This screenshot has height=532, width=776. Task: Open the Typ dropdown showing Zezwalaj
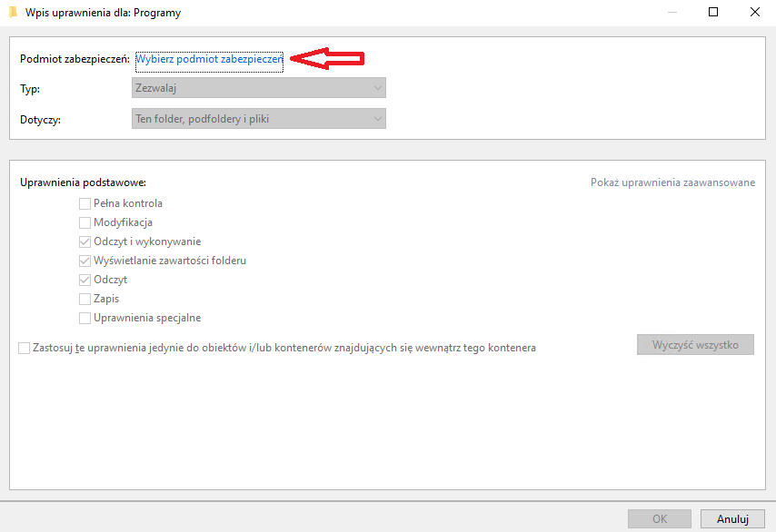click(x=258, y=88)
